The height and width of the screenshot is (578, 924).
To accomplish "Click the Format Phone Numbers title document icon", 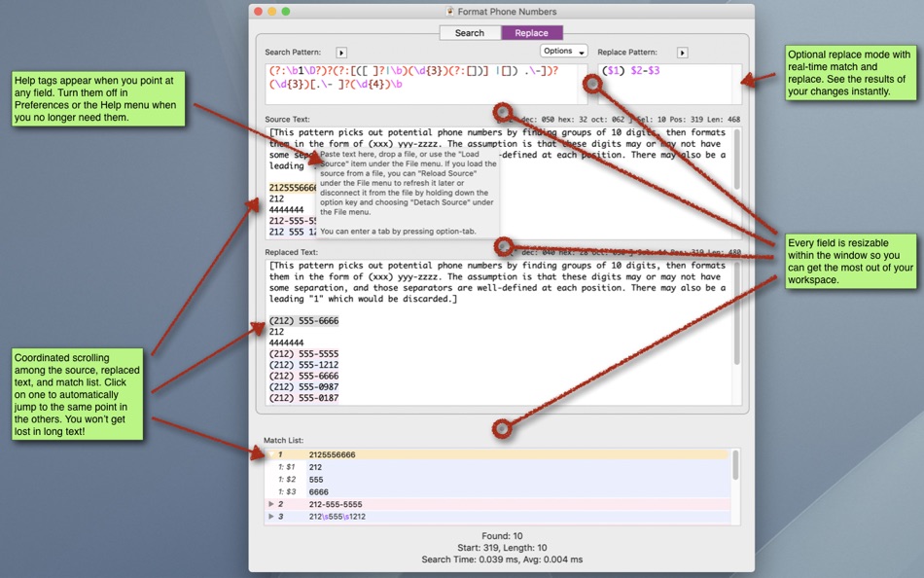I will (x=450, y=12).
